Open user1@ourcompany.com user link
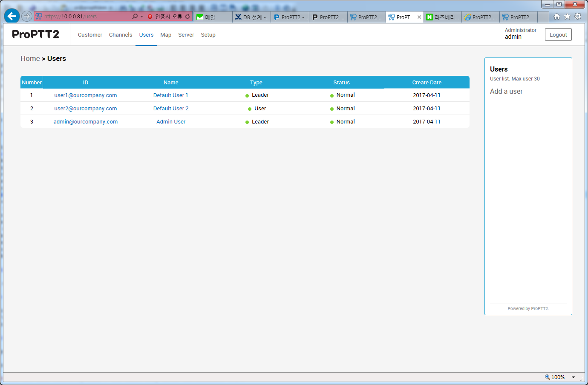 [86, 95]
